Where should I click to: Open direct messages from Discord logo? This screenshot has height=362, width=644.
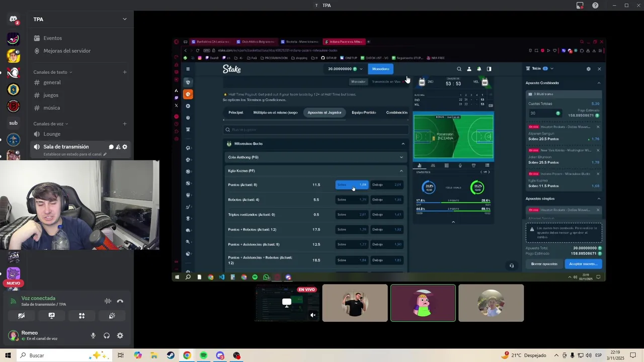click(14, 20)
